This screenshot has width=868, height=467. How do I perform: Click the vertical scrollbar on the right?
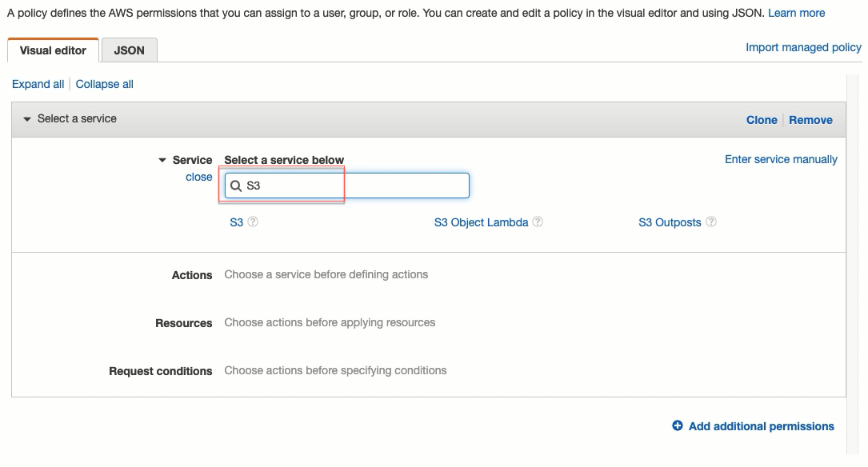[x=854, y=265]
